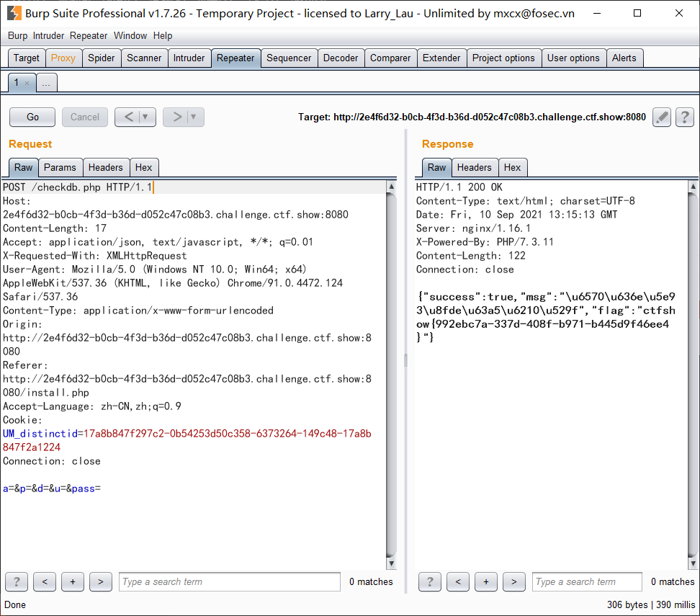Open the Project options tab

click(503, 58)
